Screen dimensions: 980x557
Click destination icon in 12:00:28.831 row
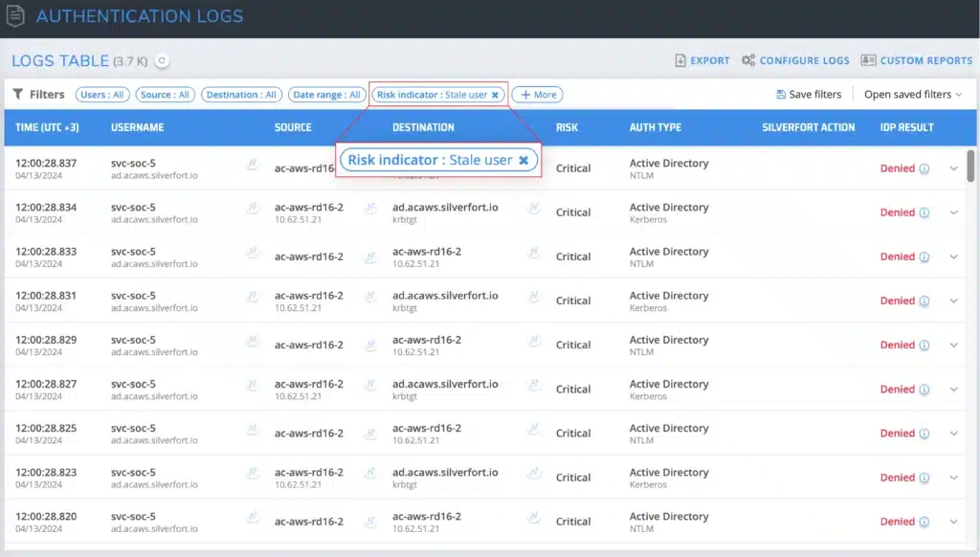pyautogui.click(x=534, y=297)
